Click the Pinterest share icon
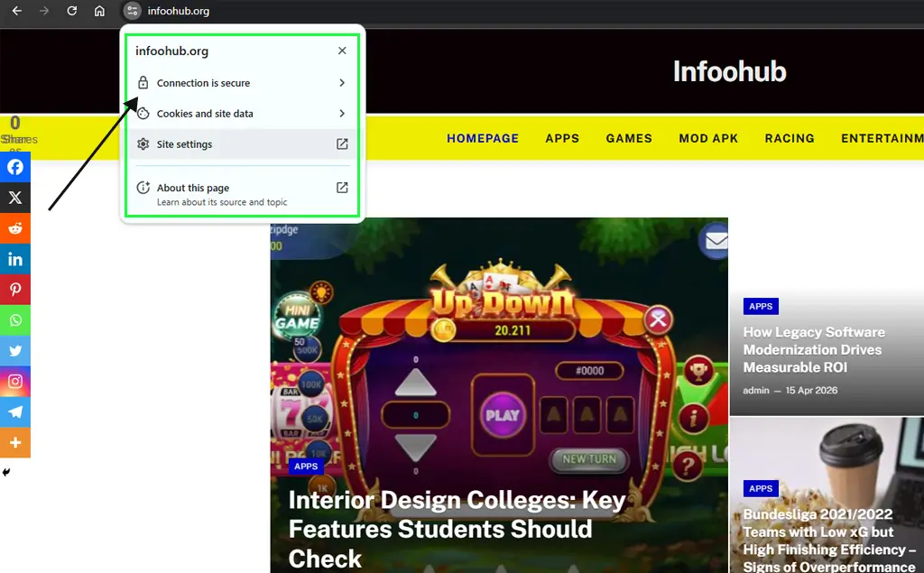This screenshot has height=573, width=924. tap(15, 290)
